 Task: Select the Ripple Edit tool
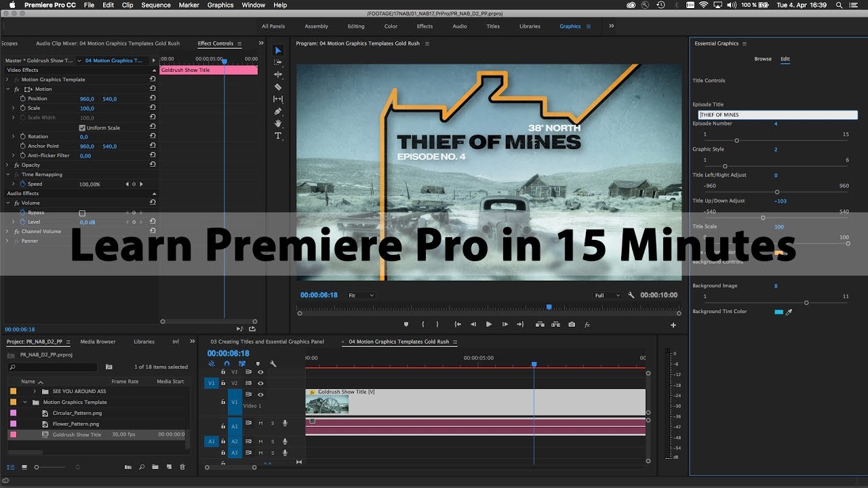coord(278,75)
